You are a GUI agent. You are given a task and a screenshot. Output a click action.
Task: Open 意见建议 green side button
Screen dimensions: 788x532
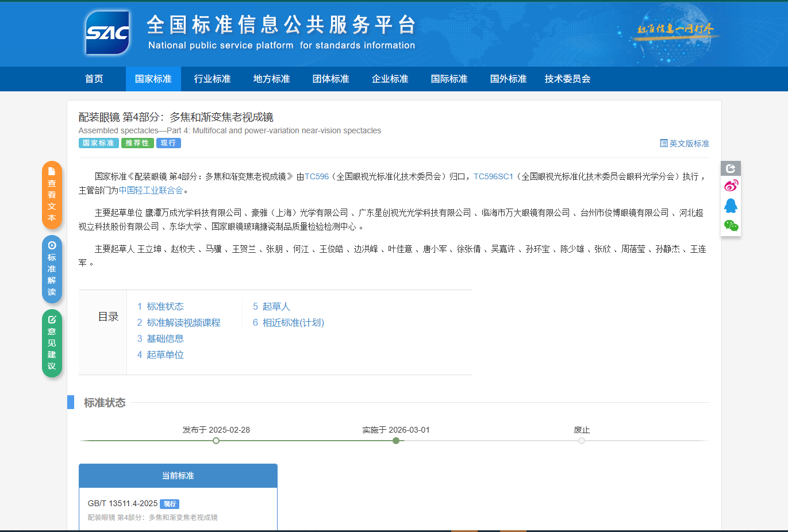click(52, 343)
